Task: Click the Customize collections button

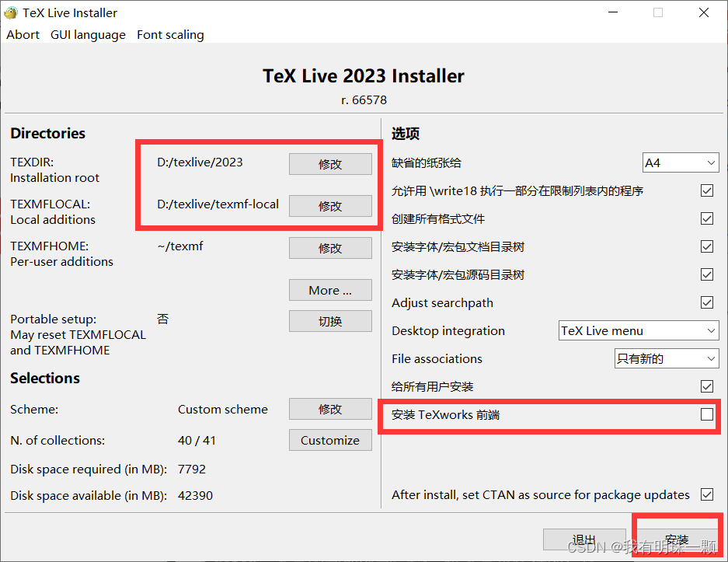Action: point(330,440)
